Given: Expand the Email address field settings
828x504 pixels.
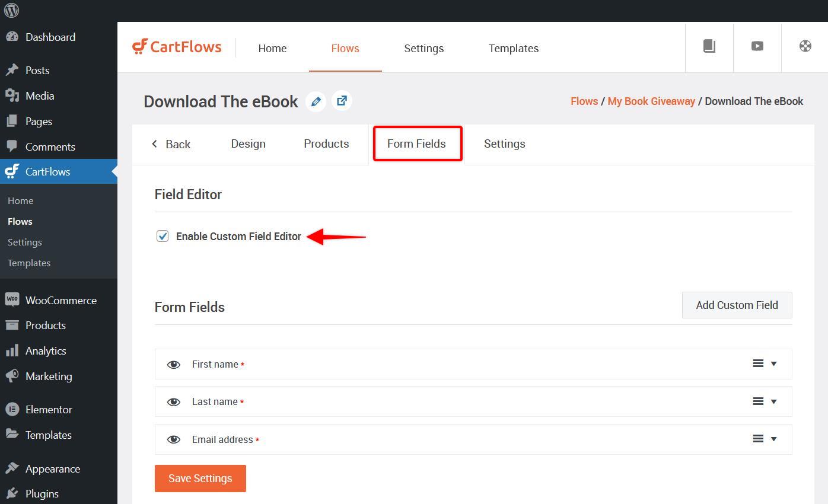Looking at the screenshot, I should point(773,439).
